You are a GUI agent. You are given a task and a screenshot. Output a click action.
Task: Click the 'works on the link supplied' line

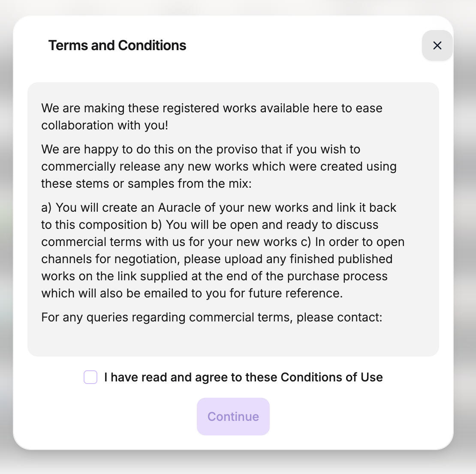tap(214, 276)
